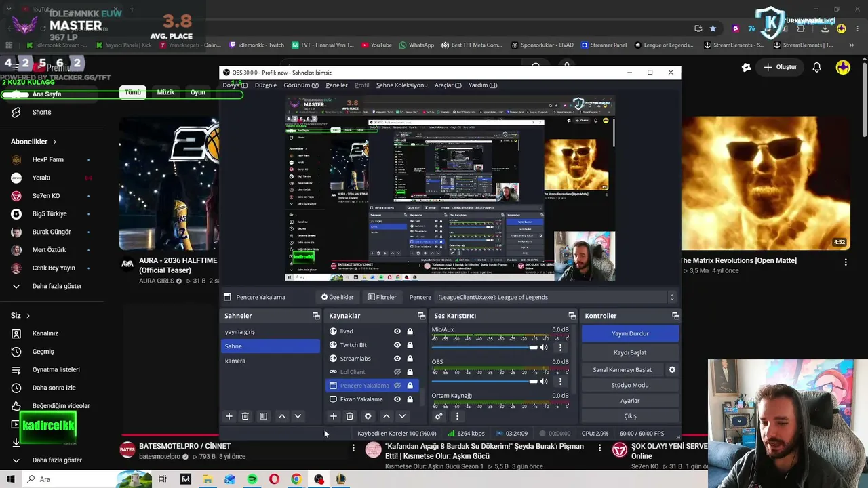868x488 pixels.
Task: Adjust the Mic/Aux volume slider
Action: pos(485,348)
